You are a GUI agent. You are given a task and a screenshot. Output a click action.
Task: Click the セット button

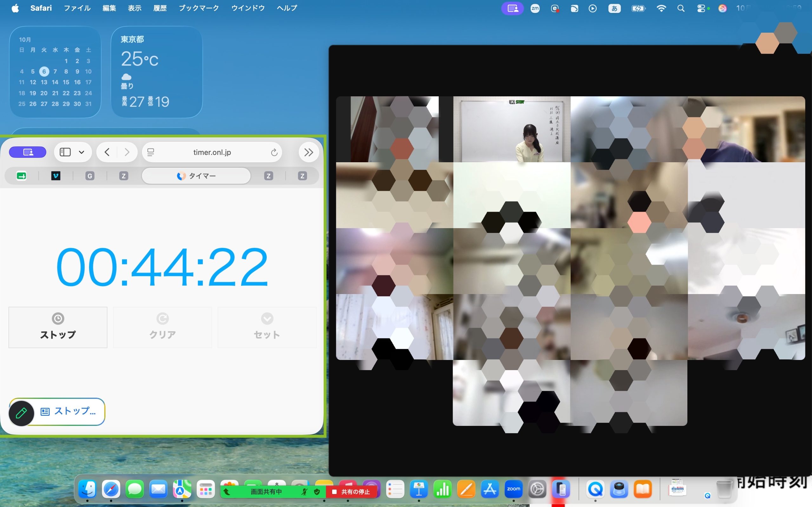point(267,327)
